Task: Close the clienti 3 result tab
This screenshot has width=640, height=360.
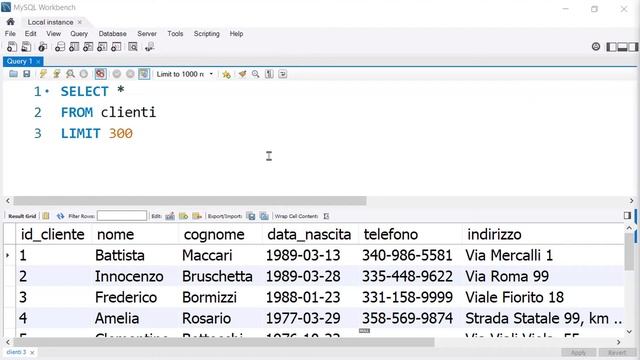Action: [x=32, y=352]
